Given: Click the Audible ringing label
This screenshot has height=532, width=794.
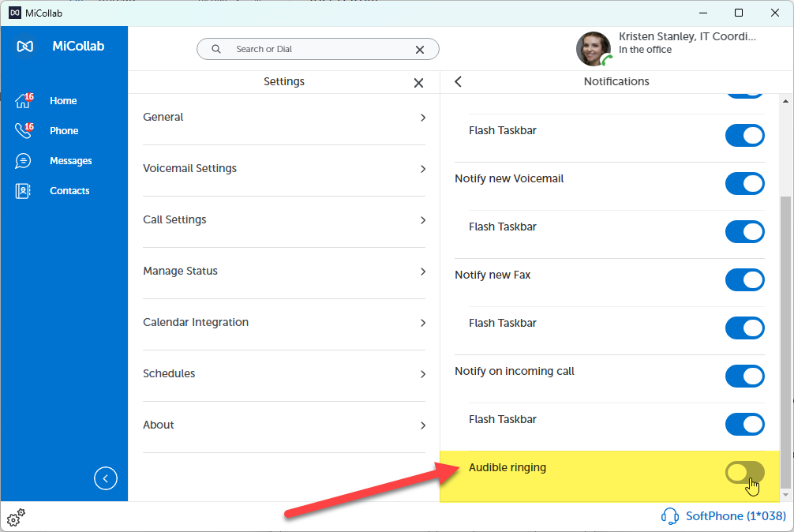Looking at the screenshot, I should click(x=507, y=467).
